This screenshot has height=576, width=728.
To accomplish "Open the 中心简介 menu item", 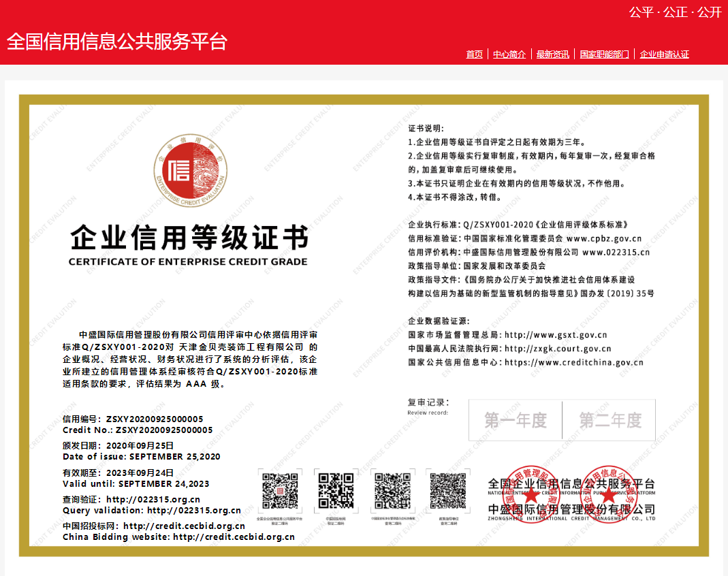I will (509, 54).
